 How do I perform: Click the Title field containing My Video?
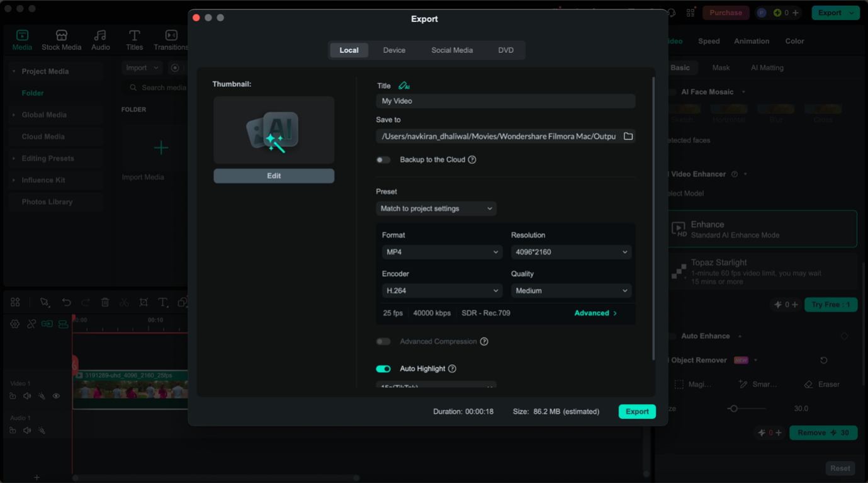pos(505,101)
